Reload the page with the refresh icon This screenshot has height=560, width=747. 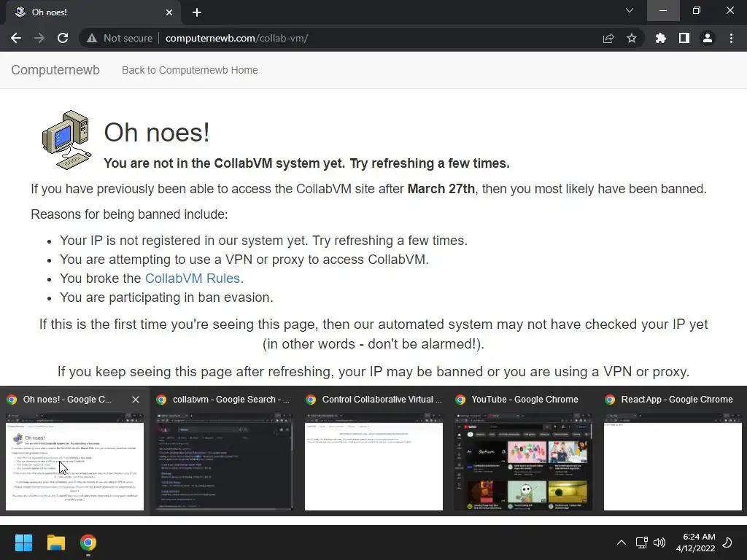[63, 38]
